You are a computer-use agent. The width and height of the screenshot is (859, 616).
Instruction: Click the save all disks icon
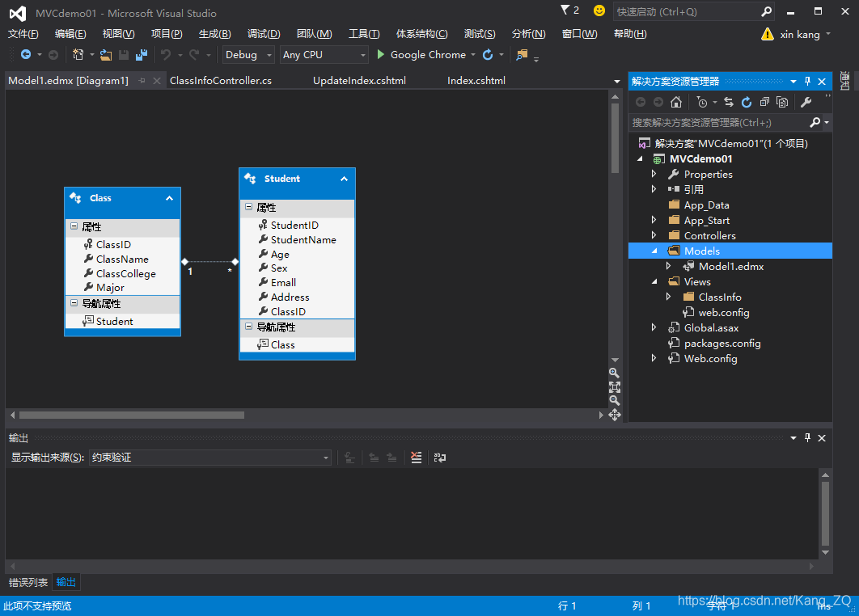pyautogui.click(x=142, y=55)
